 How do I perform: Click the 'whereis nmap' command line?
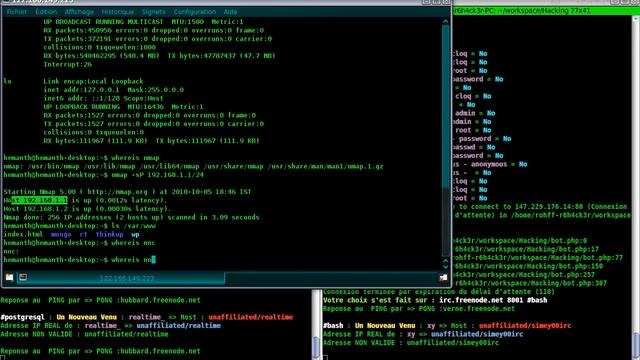136,158
